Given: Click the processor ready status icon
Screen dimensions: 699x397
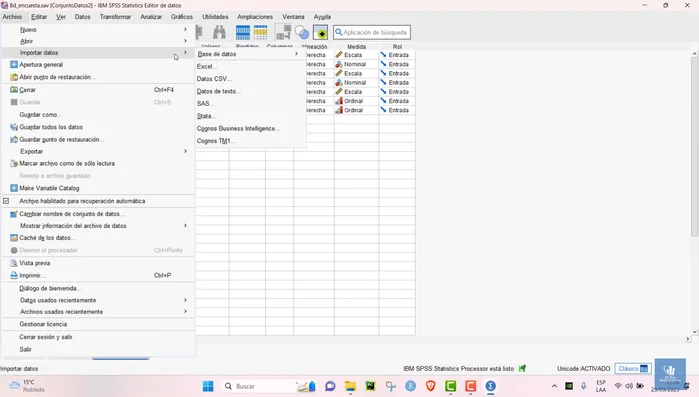Looking at the screenshot, I should tap(522, 368).
